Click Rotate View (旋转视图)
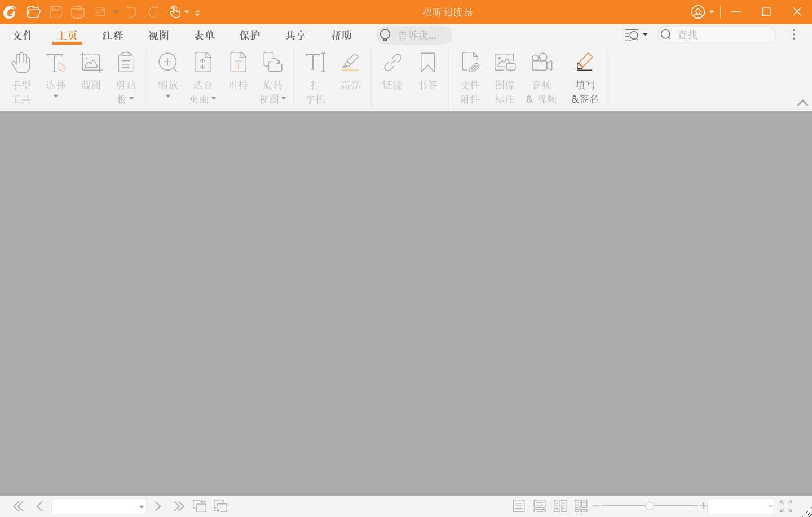This screenshot has height=517, width=812. coord(273,78)
